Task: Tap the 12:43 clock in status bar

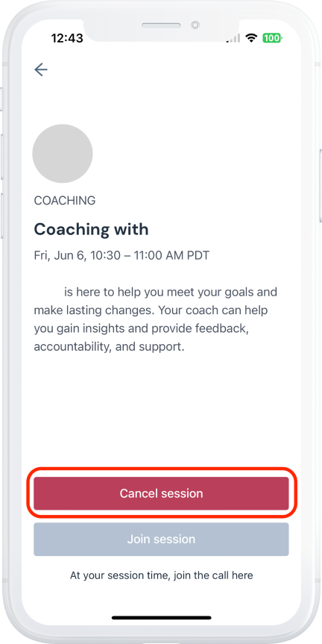Action: [67, 38]
